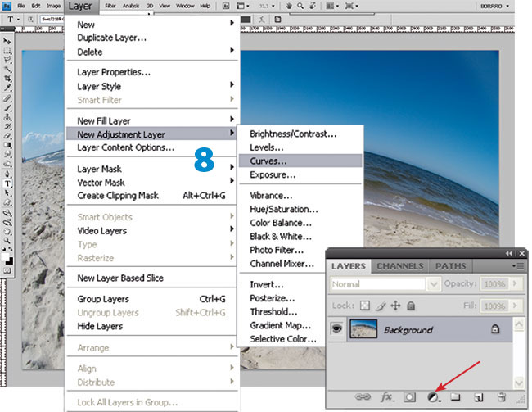The width and height of the screenshot is (532, 412).
Task: Open the Fill slider arrow
Action: tap(516, 306)
